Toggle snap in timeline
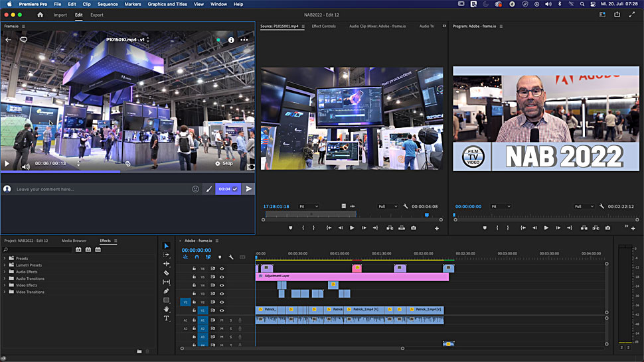 coord(197,257)
